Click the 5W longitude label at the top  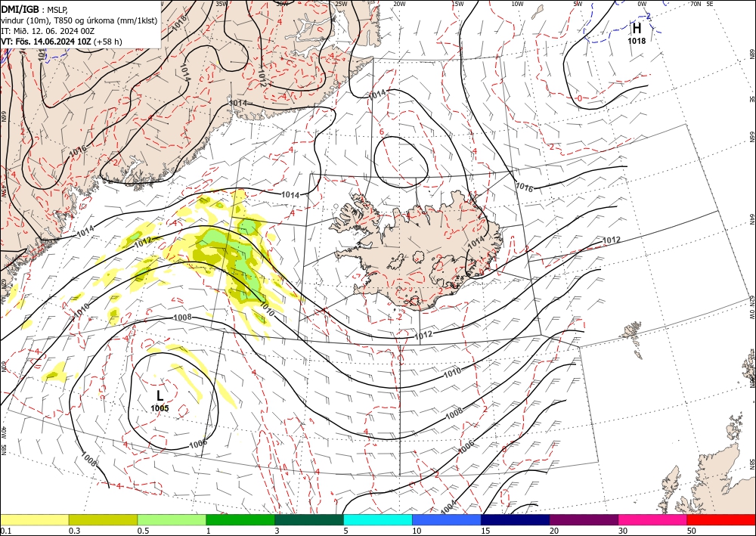[x=578, y=4]
